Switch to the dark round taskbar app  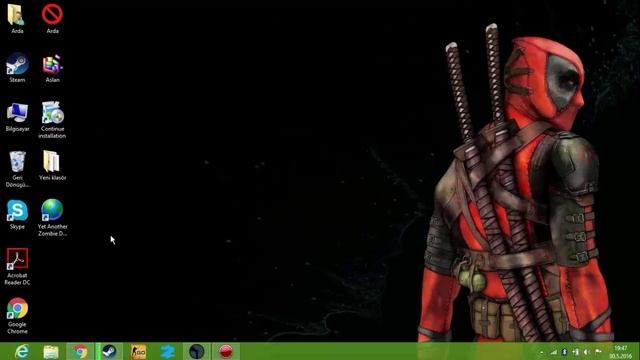point(197,351)
